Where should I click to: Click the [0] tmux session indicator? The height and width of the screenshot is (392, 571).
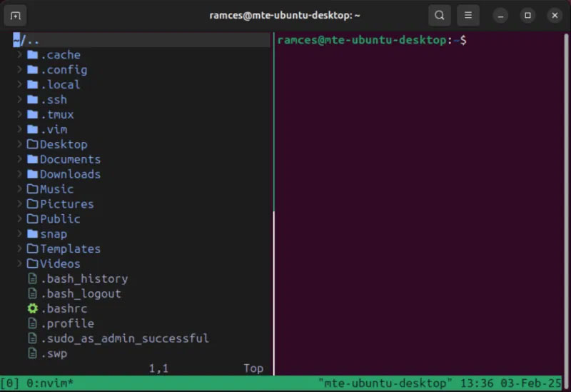[10, 383]
